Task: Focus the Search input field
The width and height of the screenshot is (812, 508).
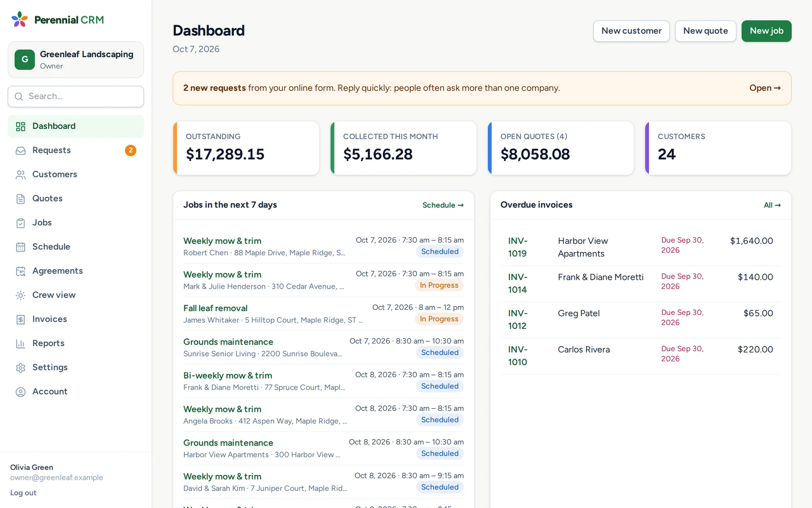Action: 76,97
